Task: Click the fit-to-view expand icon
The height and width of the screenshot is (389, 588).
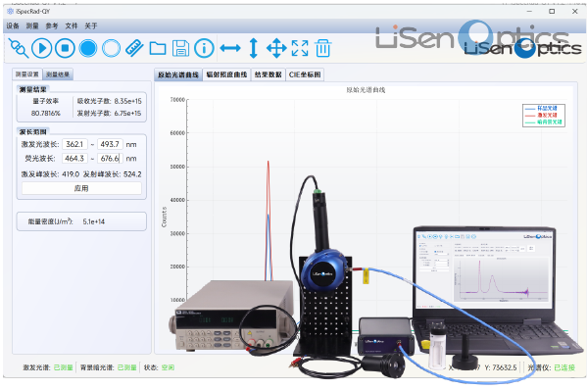Action: point(300,48)
